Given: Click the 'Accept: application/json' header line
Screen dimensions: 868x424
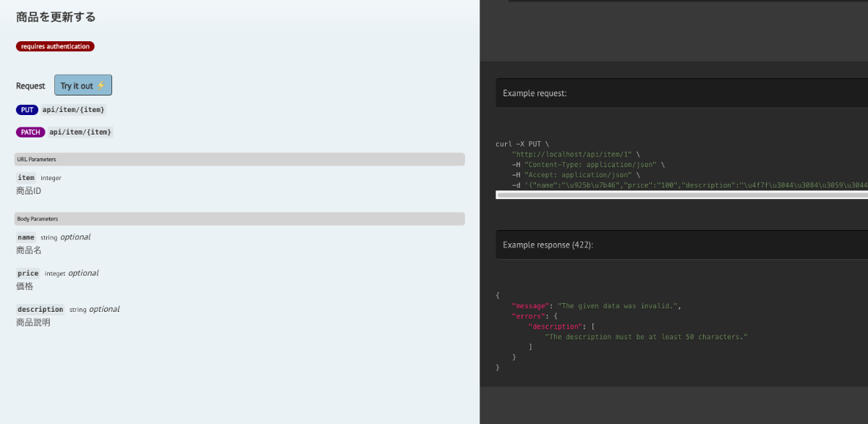Looking at the screenshot, I should click(x=576, y=175).
